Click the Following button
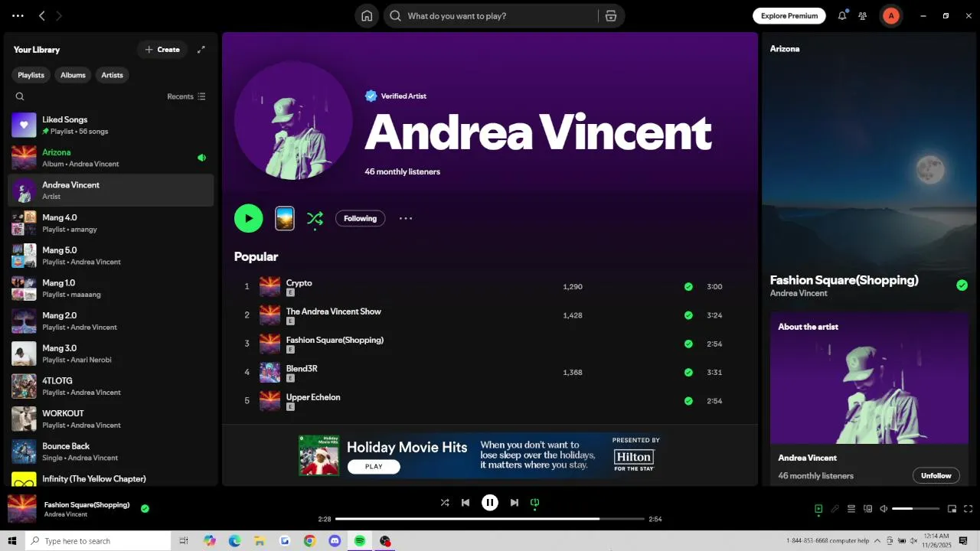980x551 pixels. tap(360, 218)
